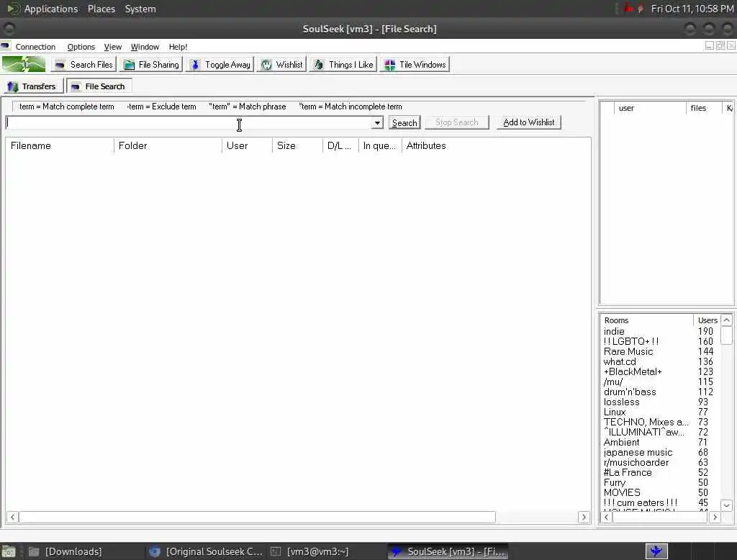737x560 pixels.
Task: Expand the search history dropdown arrow
Action: (377, 122)
